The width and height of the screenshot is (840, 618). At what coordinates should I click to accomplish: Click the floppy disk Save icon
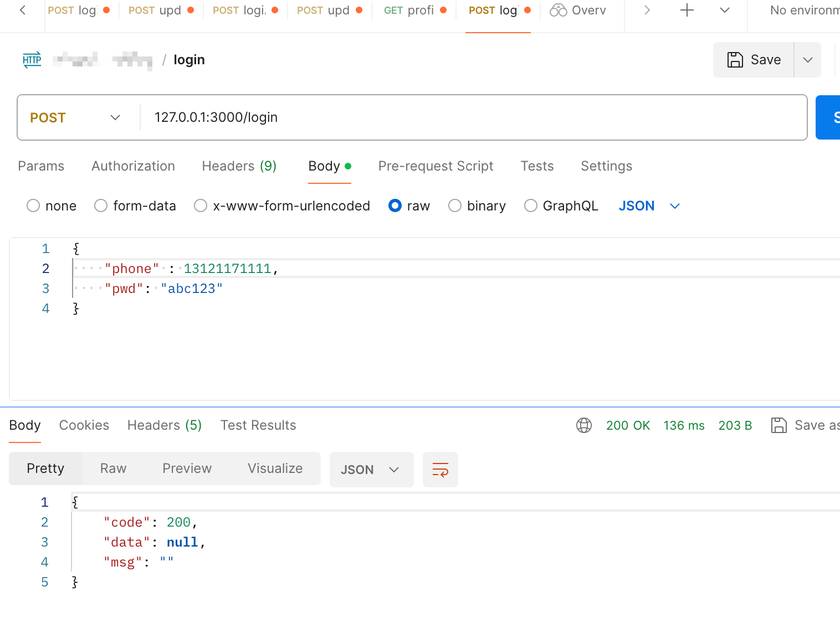point(735,60)
